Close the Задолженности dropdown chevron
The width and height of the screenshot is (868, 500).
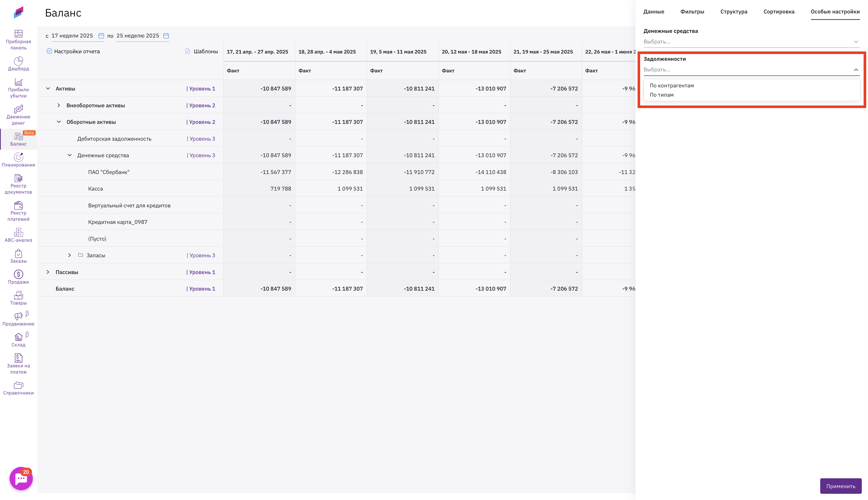(856, 70)
